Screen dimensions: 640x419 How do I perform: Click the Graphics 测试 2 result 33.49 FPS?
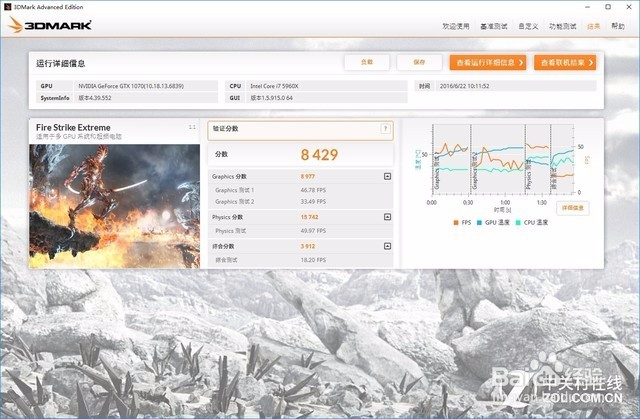[313, 202]
